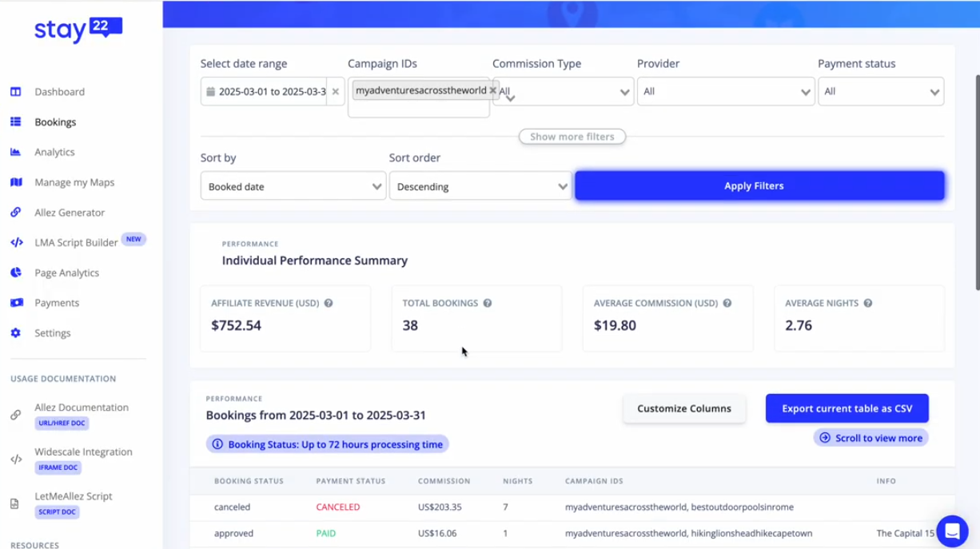Click the Settings gear icon
980x549 pixels.
pos(16,333)
